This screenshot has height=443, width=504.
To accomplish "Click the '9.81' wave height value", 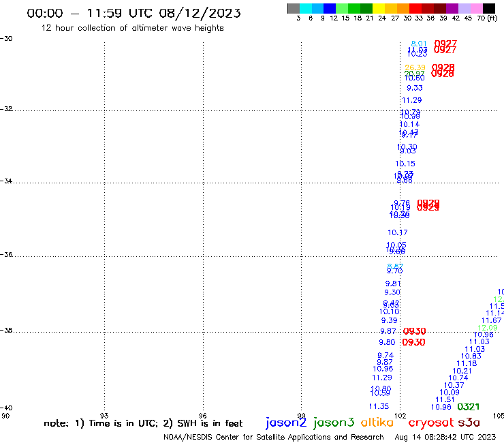I will pyautogui.click(x=393, y=284).
